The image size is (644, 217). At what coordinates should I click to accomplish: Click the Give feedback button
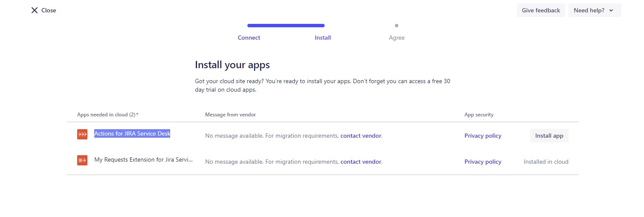pyautogui.click(x=541, y=10)
